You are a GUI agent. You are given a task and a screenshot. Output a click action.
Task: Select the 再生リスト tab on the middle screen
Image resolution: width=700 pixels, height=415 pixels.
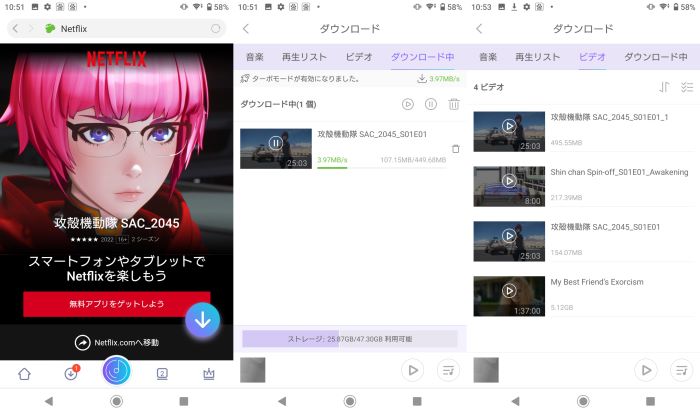tap(304, 57)
